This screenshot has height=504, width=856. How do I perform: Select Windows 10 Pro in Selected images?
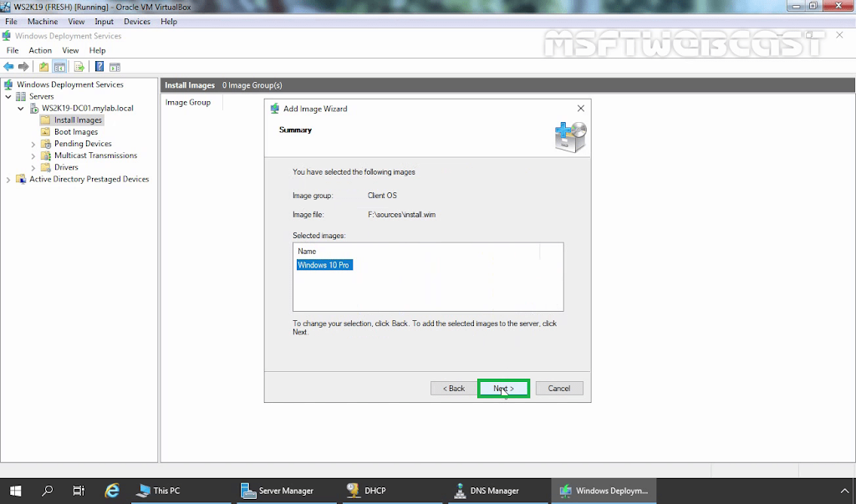coord(324,265)
